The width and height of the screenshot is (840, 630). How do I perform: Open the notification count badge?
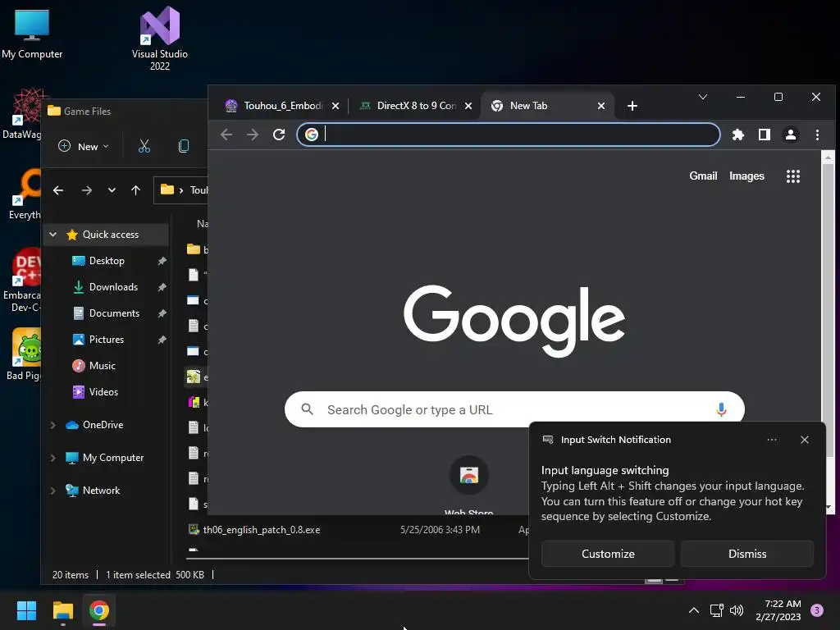816,610
